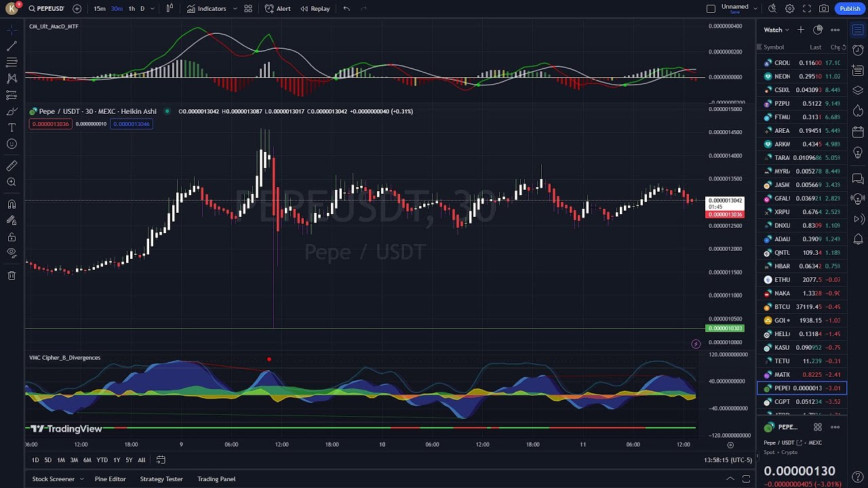Image resolution: width=868 pixels, height=488 pixels.
Task: Add symbol with the plus circle icon
Action: 77,9
